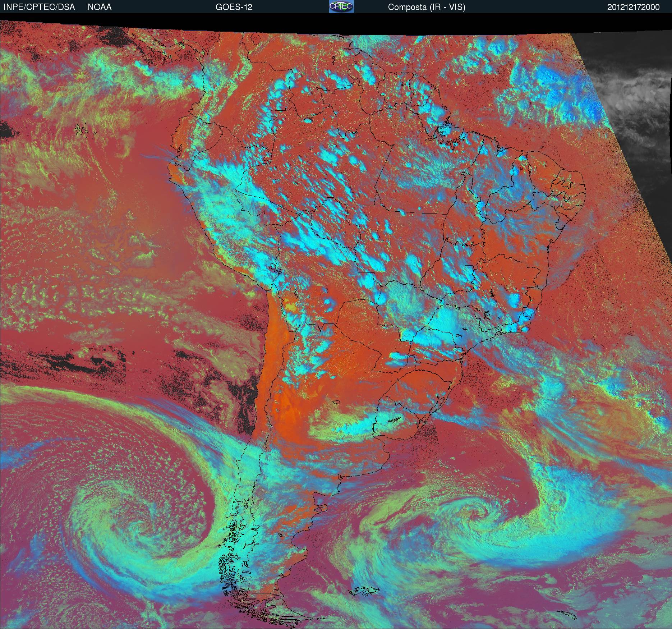This screenshot has width=672, height=629.
Task: Click the South Atlantic cyclone swirl center
Action: (471, 512)
